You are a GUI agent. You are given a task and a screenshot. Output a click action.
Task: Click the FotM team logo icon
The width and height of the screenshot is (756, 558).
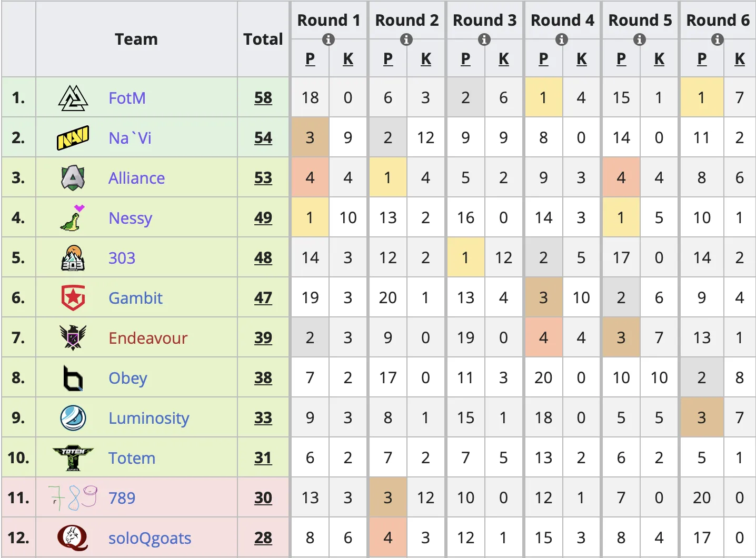tap(73, 98)
